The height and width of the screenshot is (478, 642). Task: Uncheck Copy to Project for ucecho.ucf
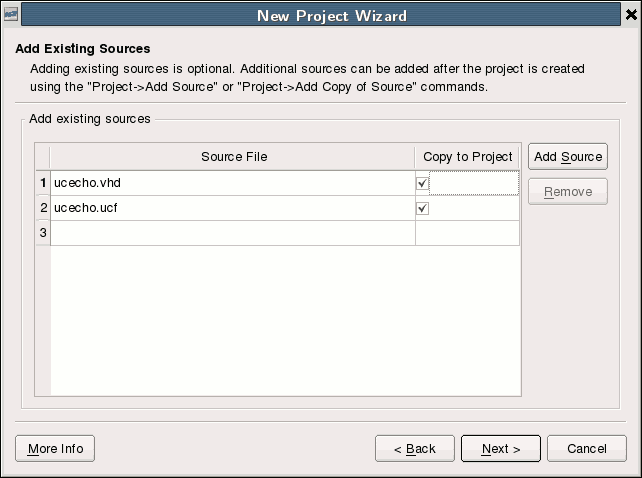422,208
